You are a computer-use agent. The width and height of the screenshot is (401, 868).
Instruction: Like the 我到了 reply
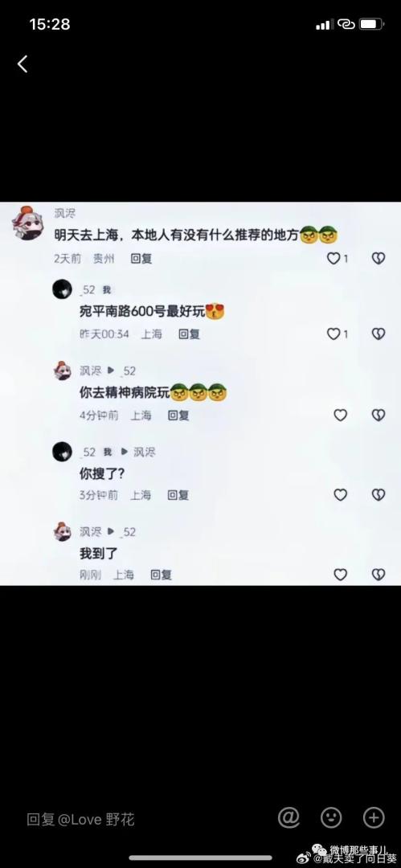(x=340, y=575)
